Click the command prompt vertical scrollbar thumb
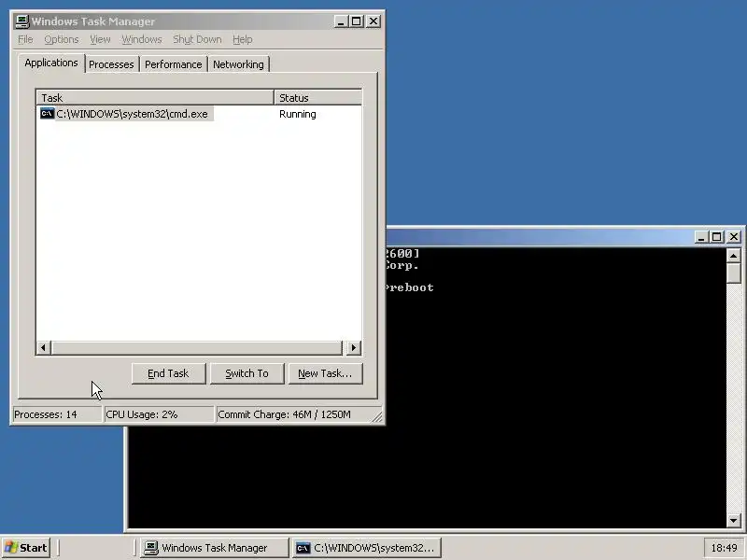The width and height of the screenshot is (747, 560). 734,273
